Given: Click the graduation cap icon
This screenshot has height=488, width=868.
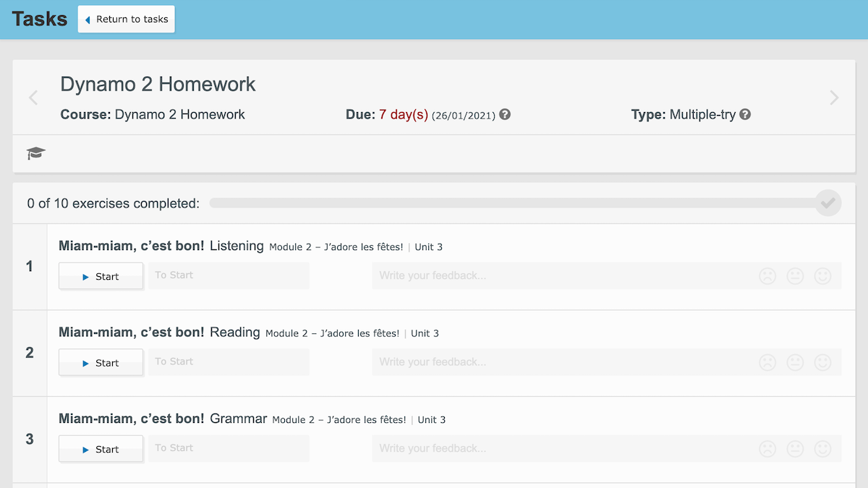Looking at the screenshot, I should tap(35, 153).
